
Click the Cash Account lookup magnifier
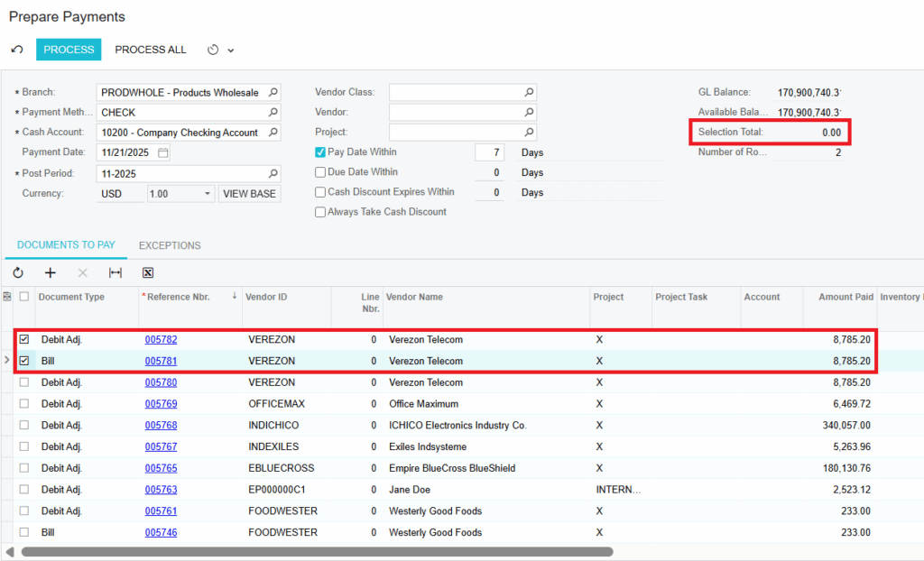(273, 133)
